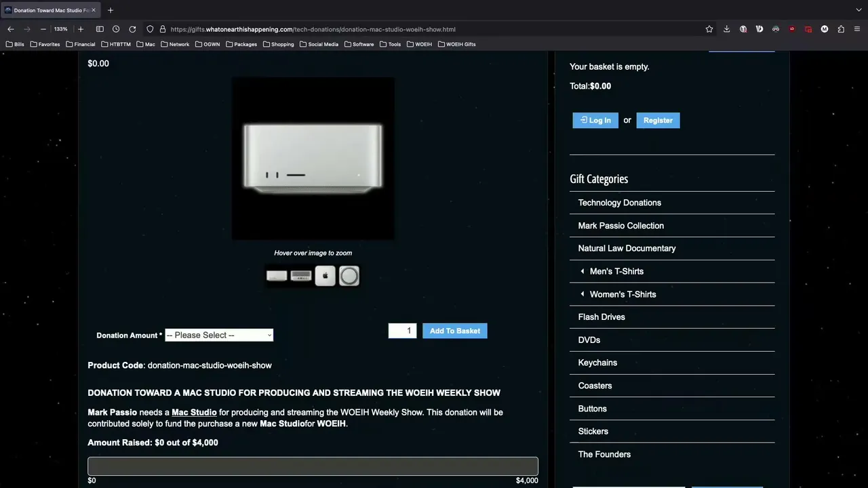Open the tracking protection shield icon
Image resolution: width=868 pixels, height=488 pixels.
(150, 29)
